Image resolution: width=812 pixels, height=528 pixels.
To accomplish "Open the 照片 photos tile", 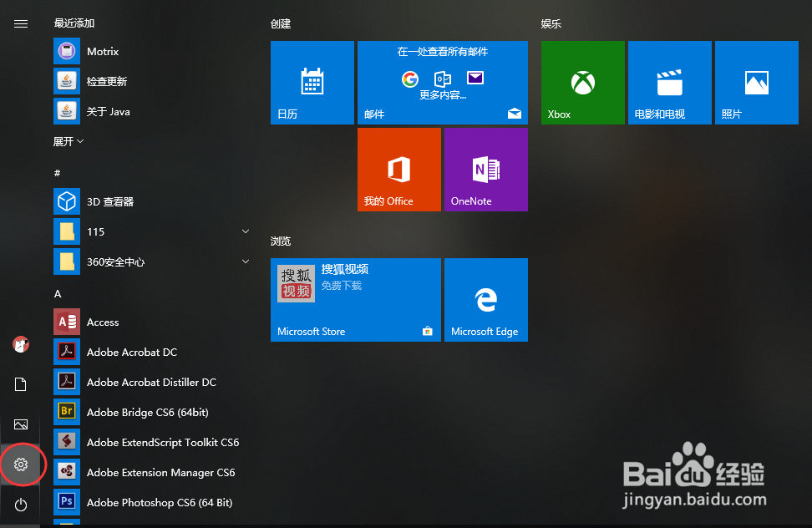I will 757,83.
